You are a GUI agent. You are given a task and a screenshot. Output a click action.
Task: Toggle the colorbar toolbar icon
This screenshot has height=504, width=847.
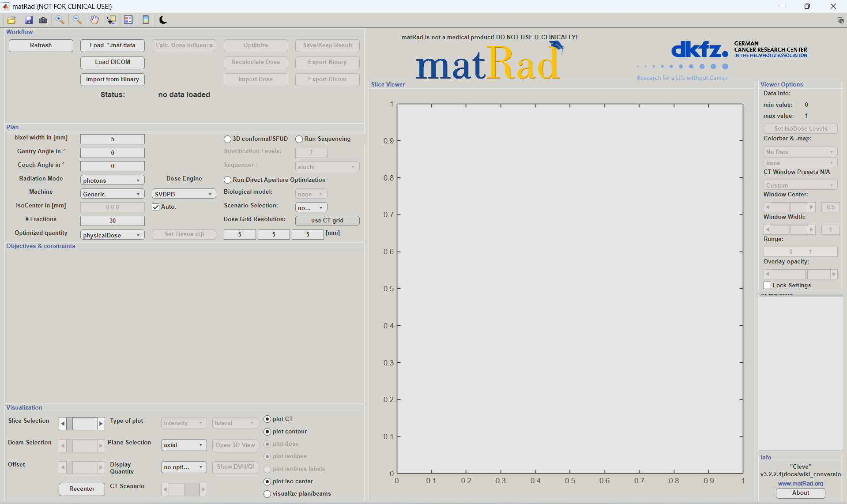click(x=146, y=20)
